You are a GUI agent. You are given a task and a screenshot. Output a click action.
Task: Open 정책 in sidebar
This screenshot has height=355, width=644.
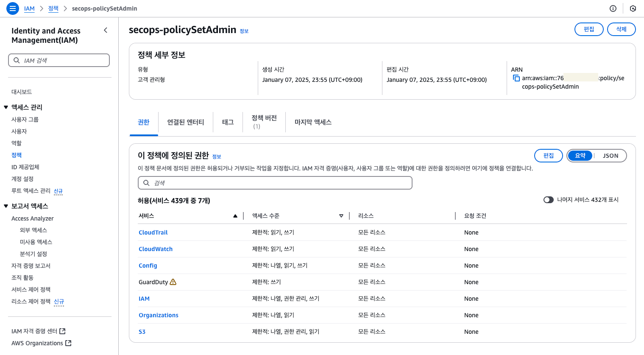click(17, 155)
